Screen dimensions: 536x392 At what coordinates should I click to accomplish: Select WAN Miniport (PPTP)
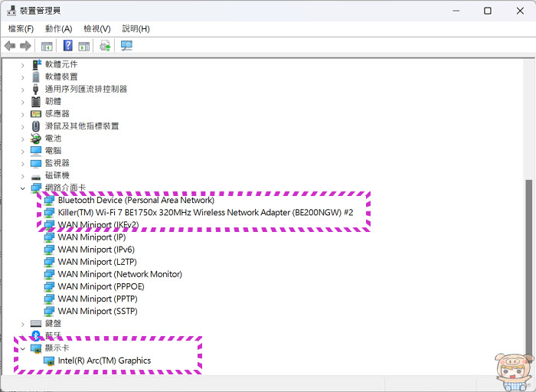pyautogui.click(x=98, y=299)
